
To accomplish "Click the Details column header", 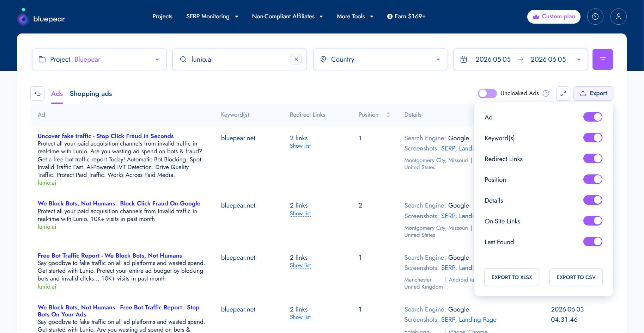I will click(x=413, y=115).
